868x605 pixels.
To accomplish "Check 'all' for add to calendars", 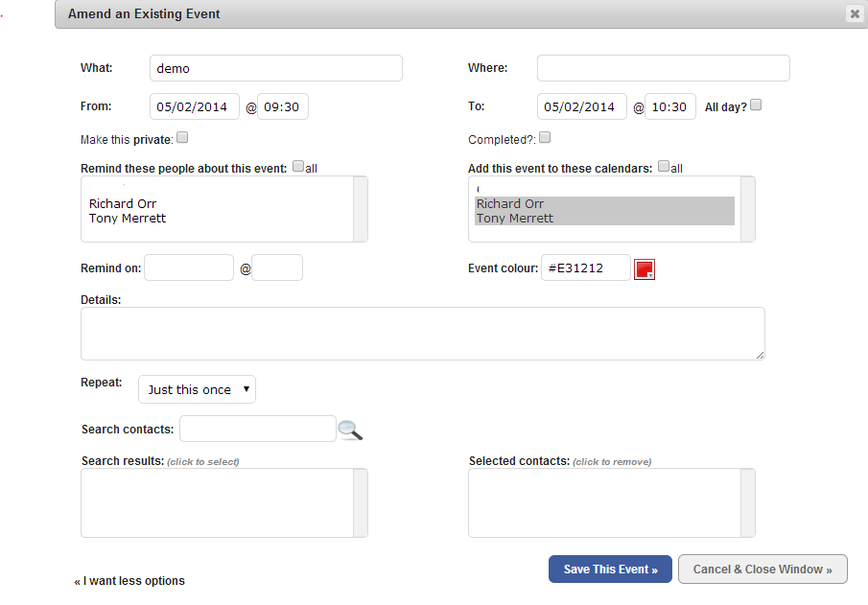I will [x=664, y=166].
